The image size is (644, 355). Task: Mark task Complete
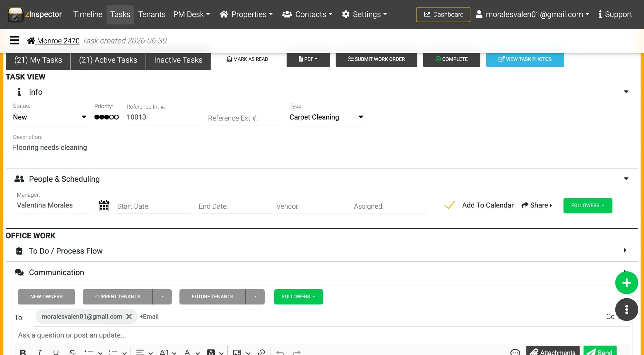pos(451,59)
